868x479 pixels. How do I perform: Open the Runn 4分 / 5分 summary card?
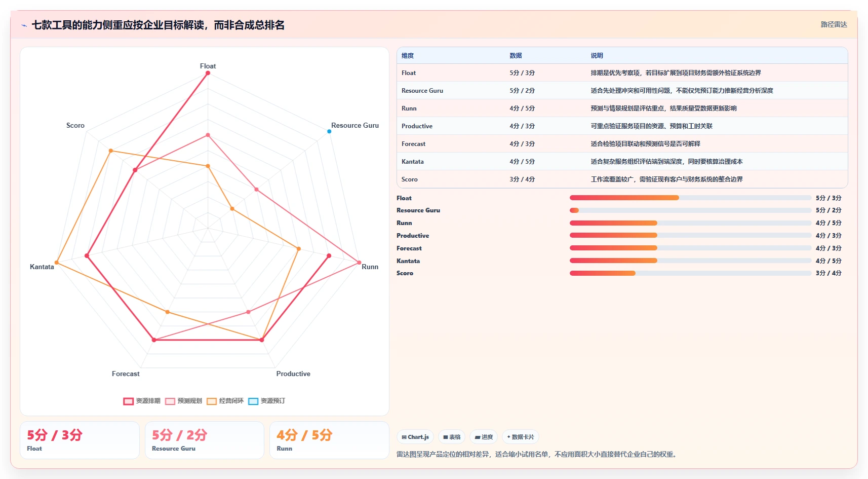(x=329, y=440)
